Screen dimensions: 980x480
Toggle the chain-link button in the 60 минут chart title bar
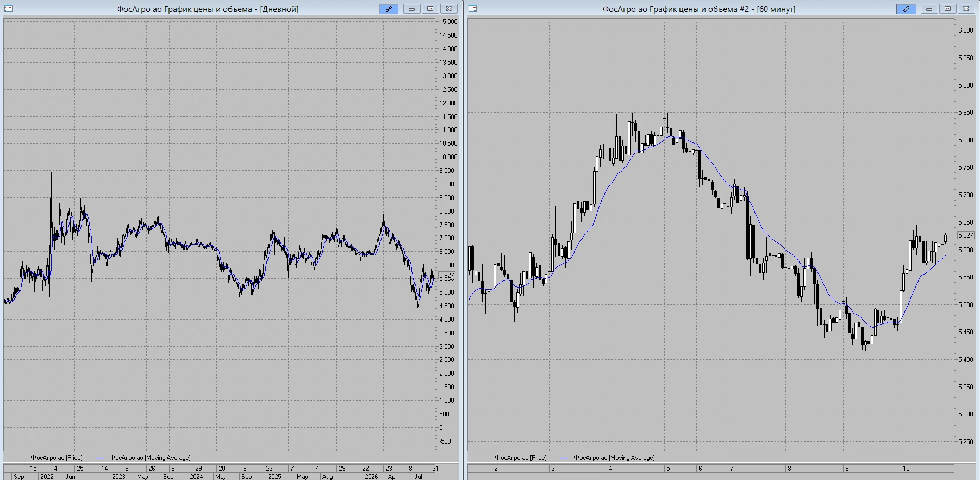point(906,9)
